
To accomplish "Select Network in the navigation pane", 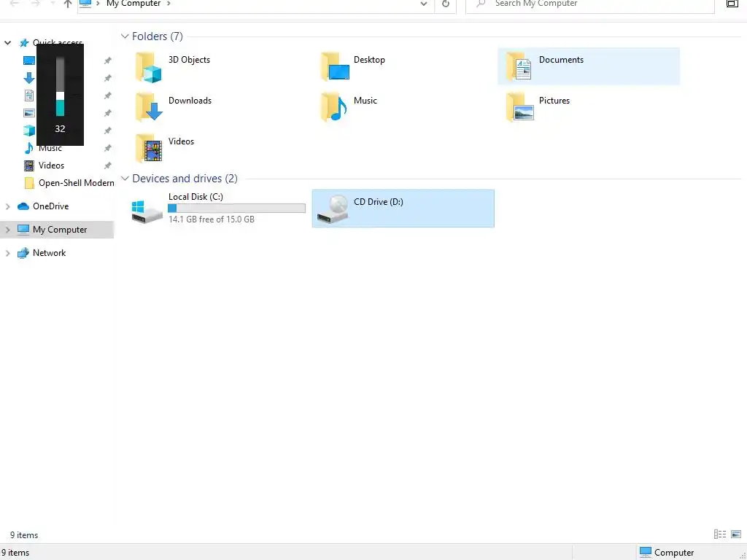I will [49, 253].
